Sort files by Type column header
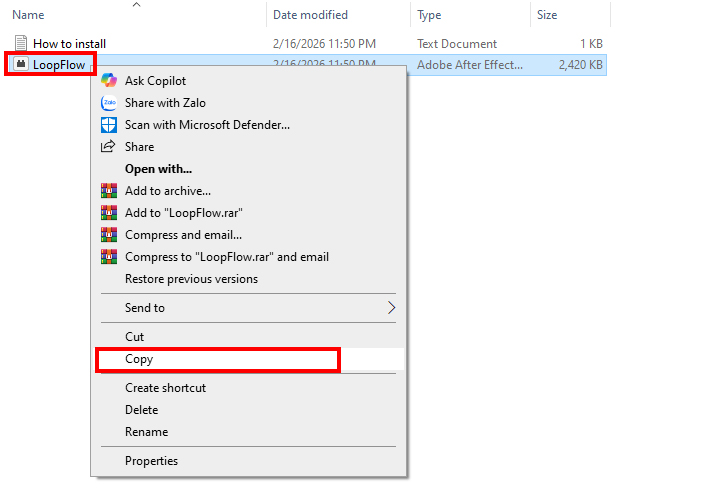 429,15
